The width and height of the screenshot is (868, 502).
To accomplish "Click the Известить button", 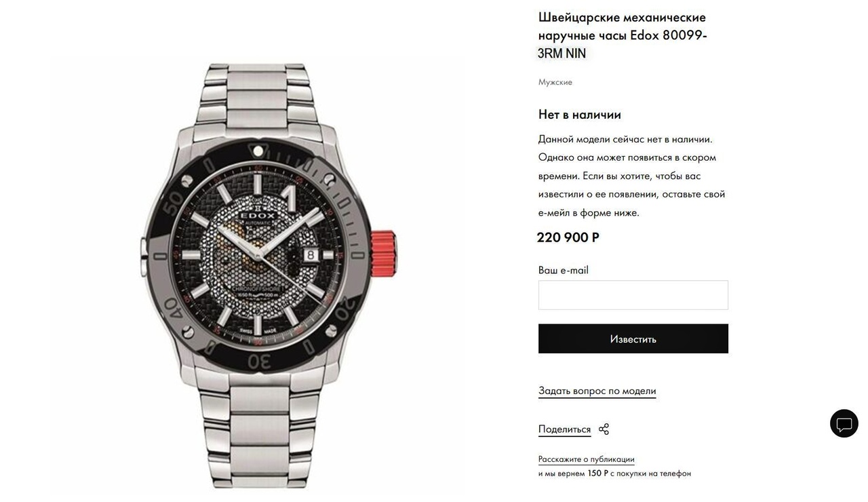I will point(633,339).
